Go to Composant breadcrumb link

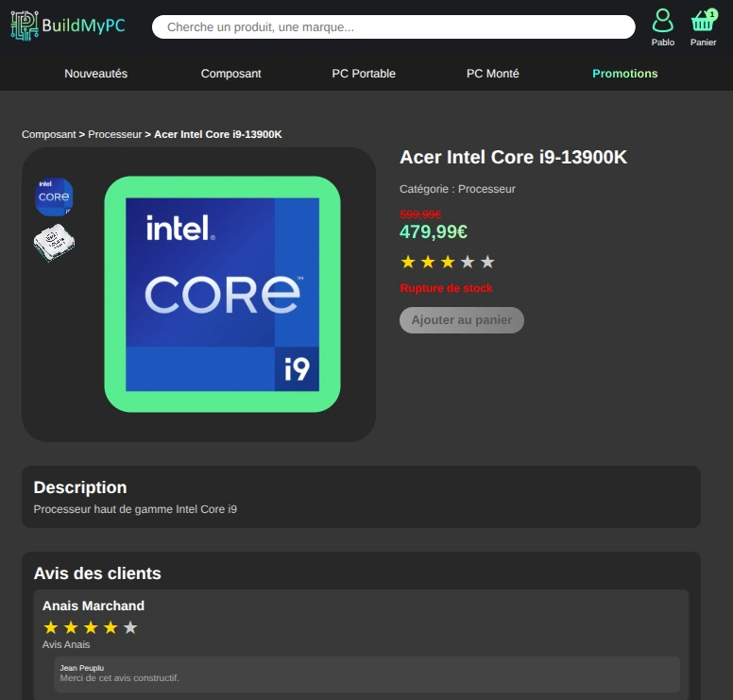tap(48, 134)
